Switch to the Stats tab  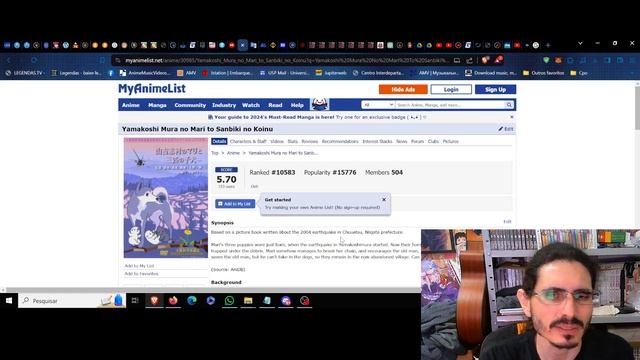pyautogui.click(x=292, y=141)
